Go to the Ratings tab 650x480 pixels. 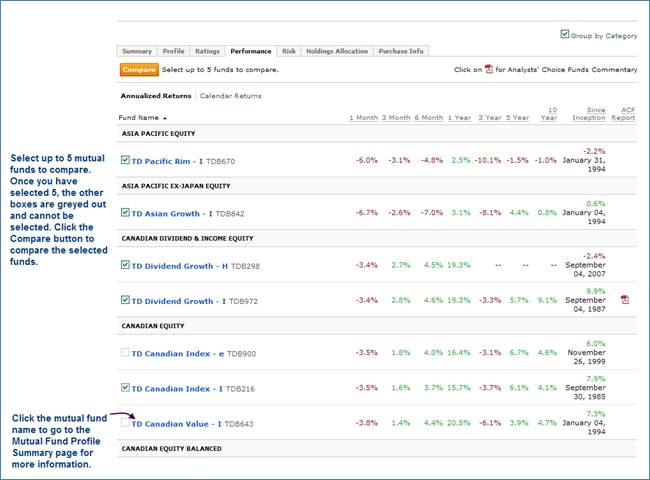(207, 51)
